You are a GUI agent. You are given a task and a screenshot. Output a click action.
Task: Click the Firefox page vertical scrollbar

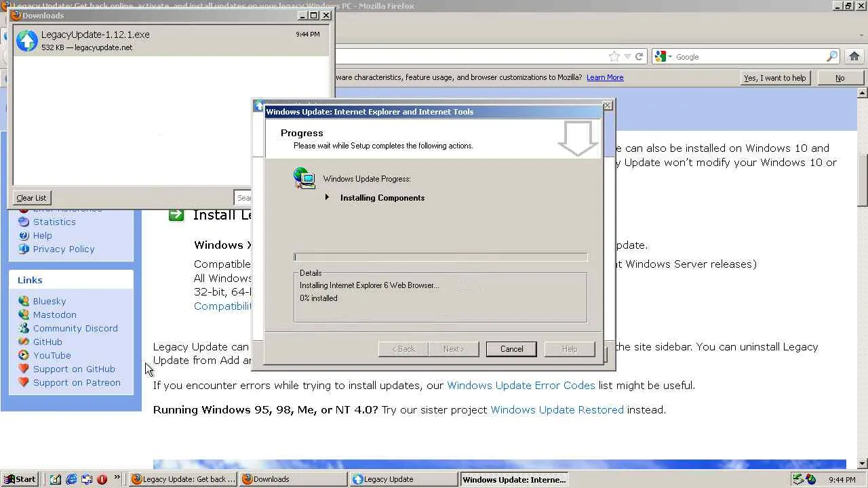click(x=863, y=278)
